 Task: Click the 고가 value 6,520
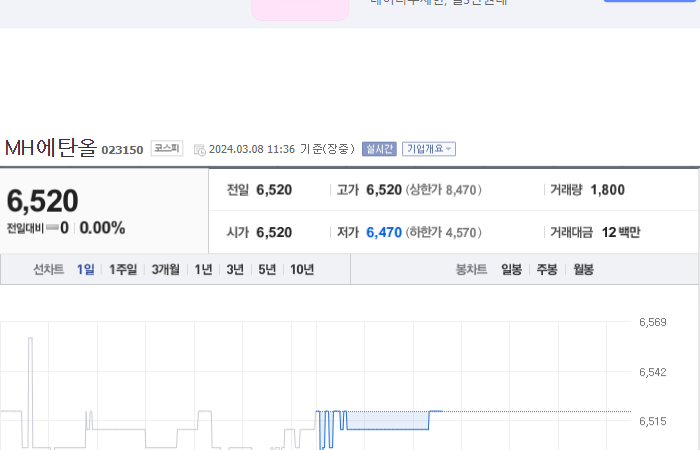click(x=384, y=190)
